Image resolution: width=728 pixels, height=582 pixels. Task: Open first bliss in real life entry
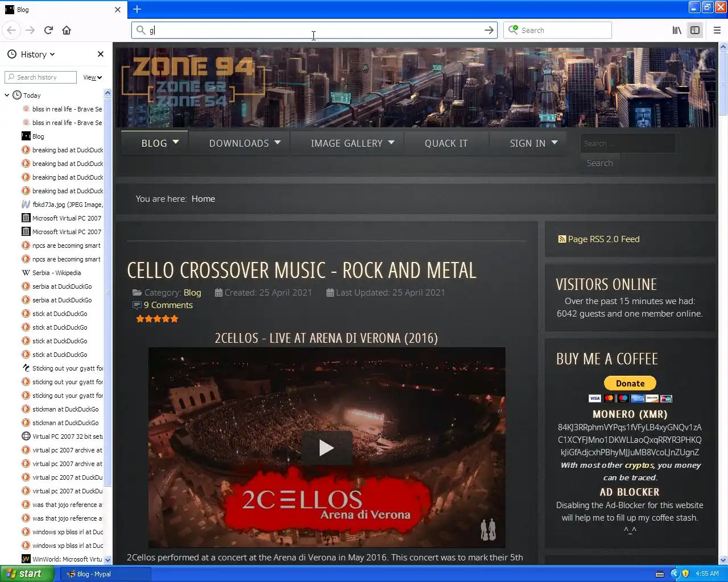[62, 109]
